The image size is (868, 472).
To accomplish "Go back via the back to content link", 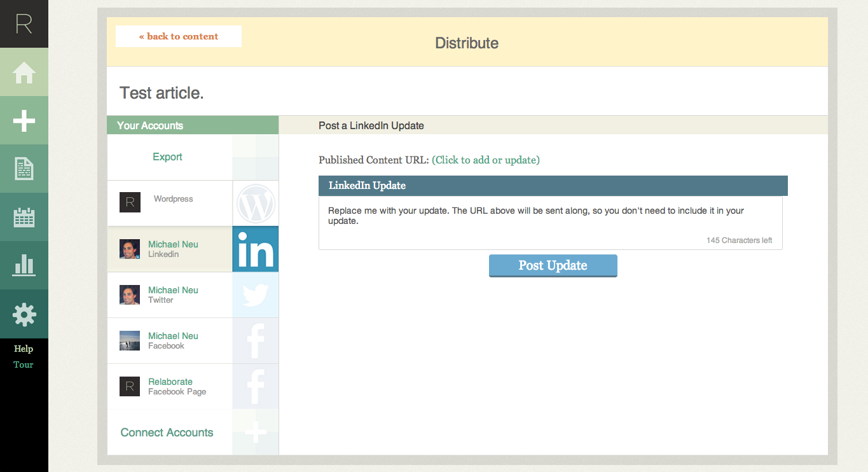I will tap(179, 36).
